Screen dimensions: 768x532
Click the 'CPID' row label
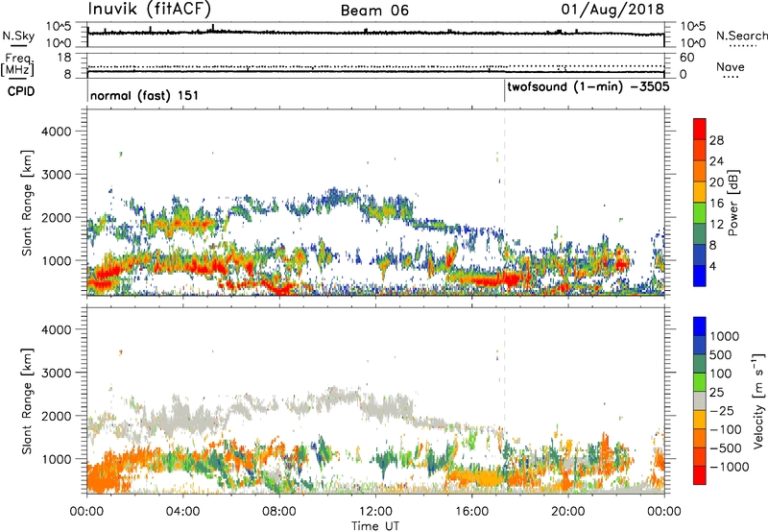click(21, 91)
